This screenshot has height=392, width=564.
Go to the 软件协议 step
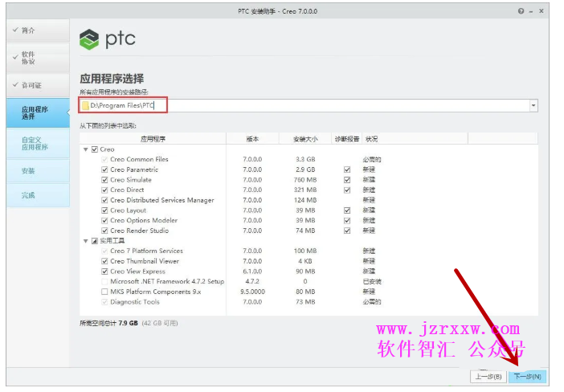38,58
